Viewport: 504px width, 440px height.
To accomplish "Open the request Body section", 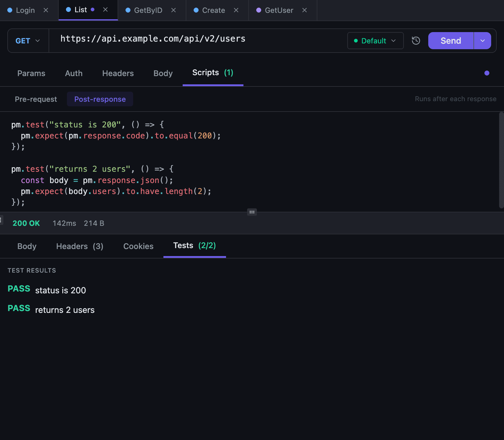I will click(163, 73).
